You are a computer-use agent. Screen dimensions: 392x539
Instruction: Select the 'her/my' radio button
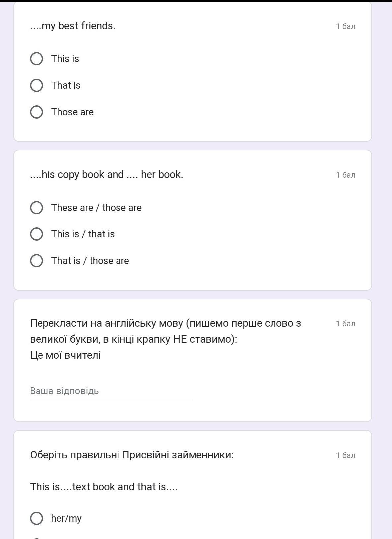click(37, 518)
